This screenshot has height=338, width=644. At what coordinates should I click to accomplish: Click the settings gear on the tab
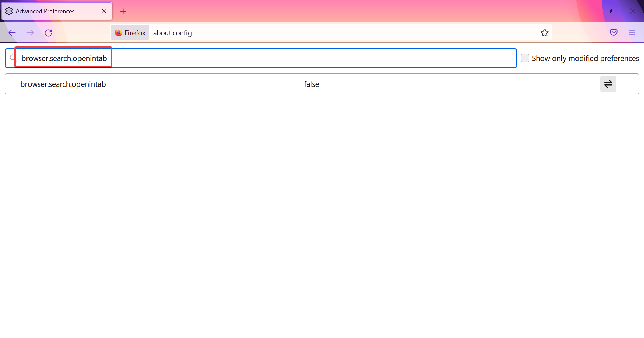[x=9, y=11]
